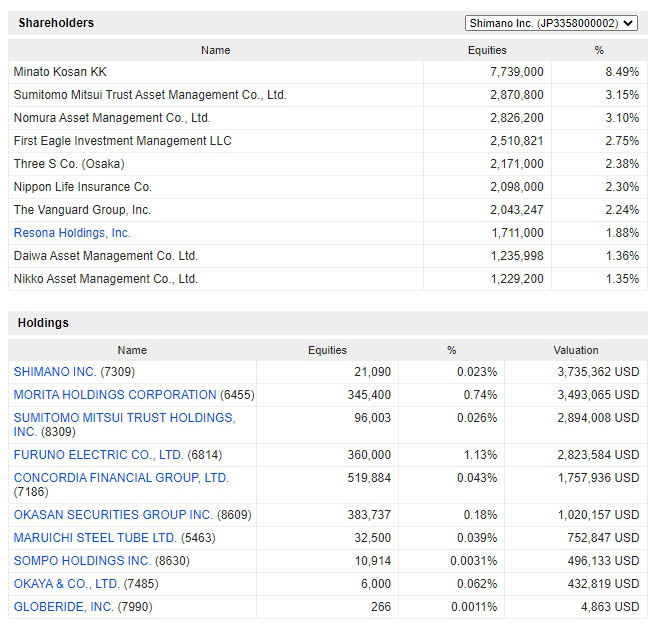Click the 2,823,584 USD valuation
This screenshot has height=627, width=658.
pos(598,455)
